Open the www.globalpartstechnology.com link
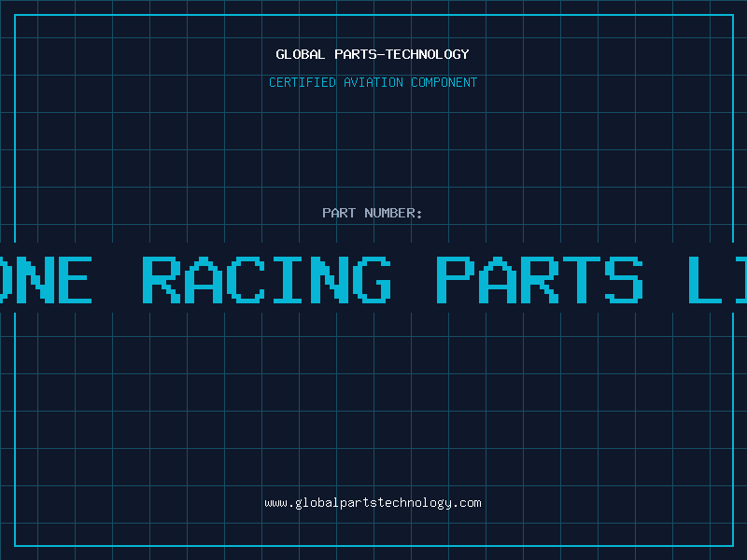 pyautogui.click(x=373, y=503)
